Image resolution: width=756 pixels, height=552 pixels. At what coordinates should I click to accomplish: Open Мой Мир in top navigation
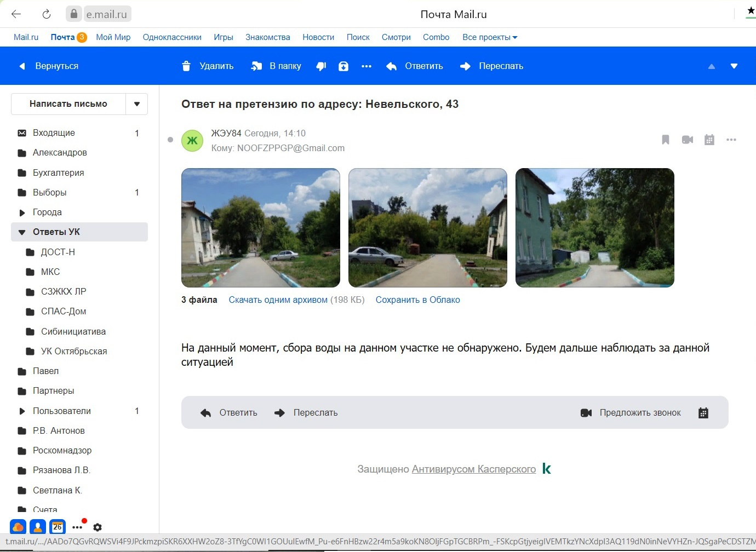coord(113,37)
